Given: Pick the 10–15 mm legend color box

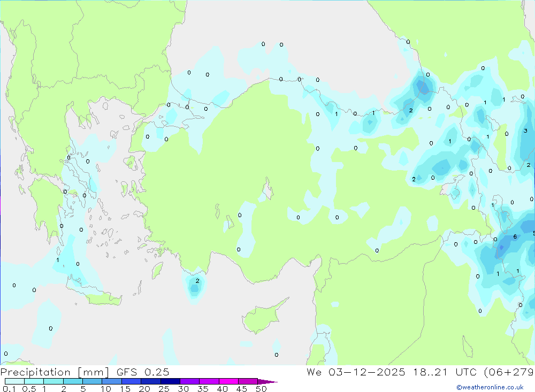Looking at the screenshot, I should [112, 381].
